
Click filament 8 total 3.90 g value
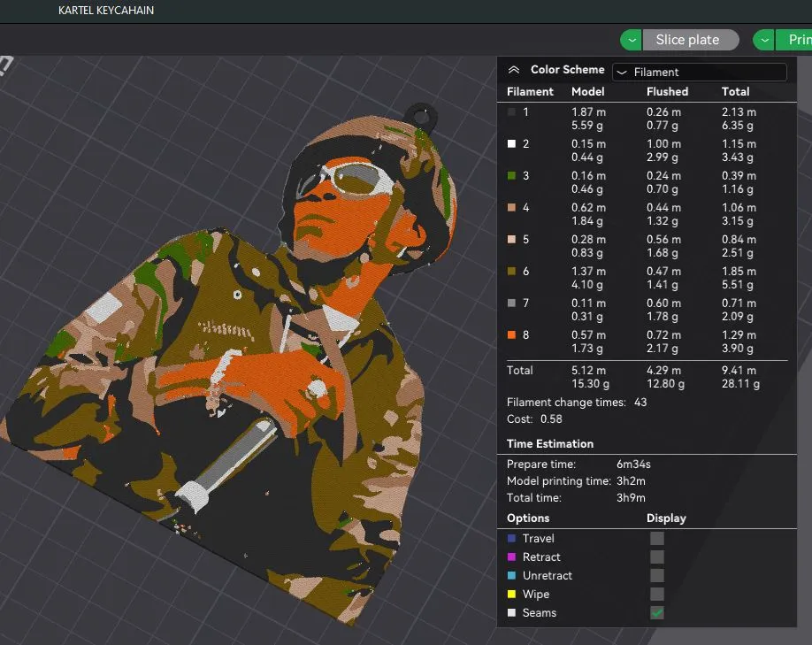(x=738, y=348)
